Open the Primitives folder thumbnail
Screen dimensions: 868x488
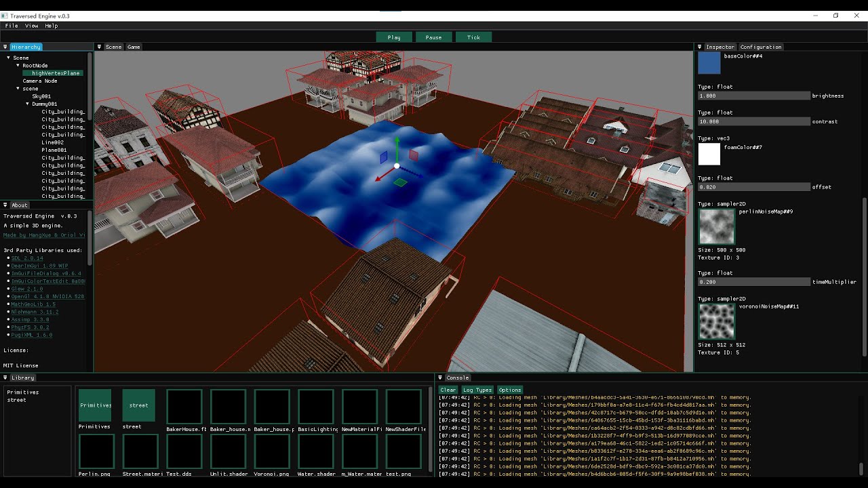95,405
